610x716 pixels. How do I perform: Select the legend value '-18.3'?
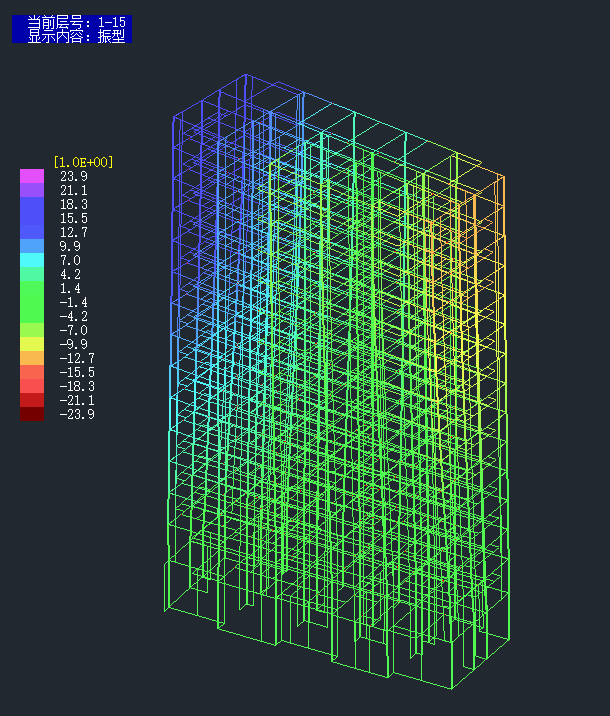pyautogui.click(x=77, y=386)
